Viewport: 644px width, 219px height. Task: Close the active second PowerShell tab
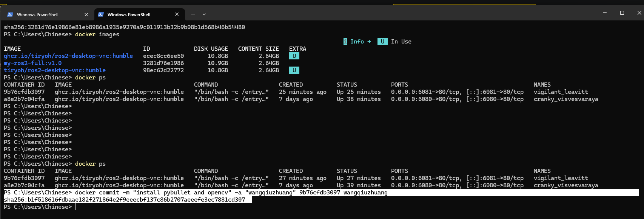(x=177, y=14)
